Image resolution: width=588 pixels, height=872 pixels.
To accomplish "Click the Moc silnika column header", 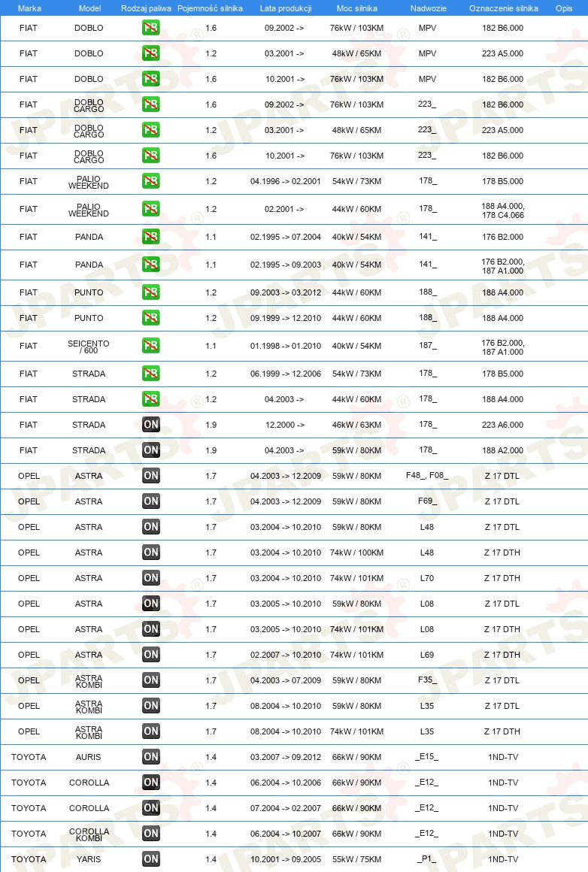I will 356,8.
